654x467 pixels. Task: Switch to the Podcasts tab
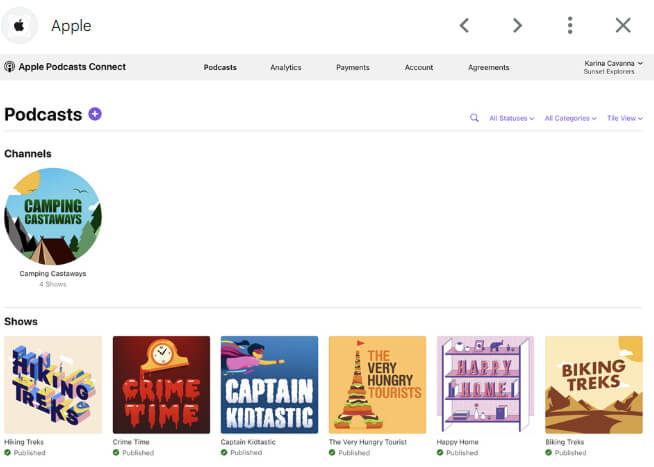(220, 67)
